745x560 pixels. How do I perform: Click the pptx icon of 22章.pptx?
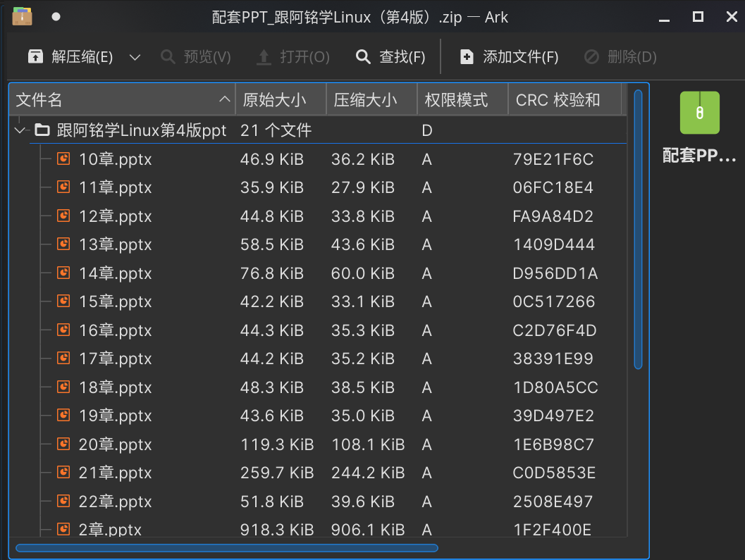tap(63, 501)
